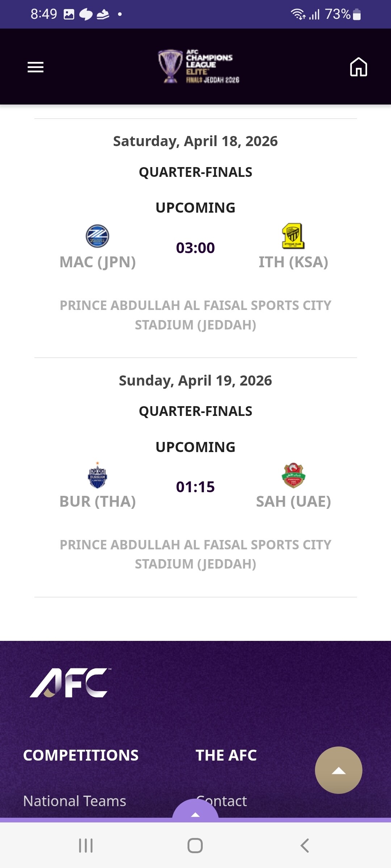Open the hamburger menu
Image resolution: width=391 pixels, height=868 pixels.
[x=35, y=67]
